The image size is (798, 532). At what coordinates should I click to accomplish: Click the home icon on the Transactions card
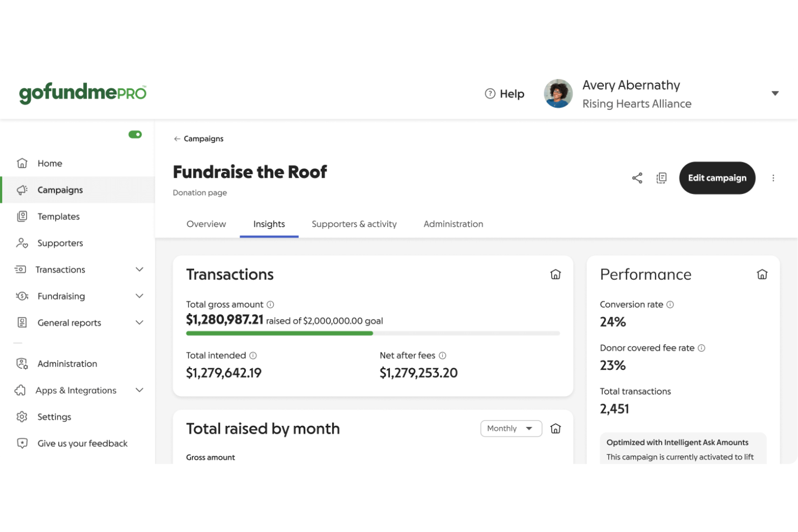(x=555, y=274)
